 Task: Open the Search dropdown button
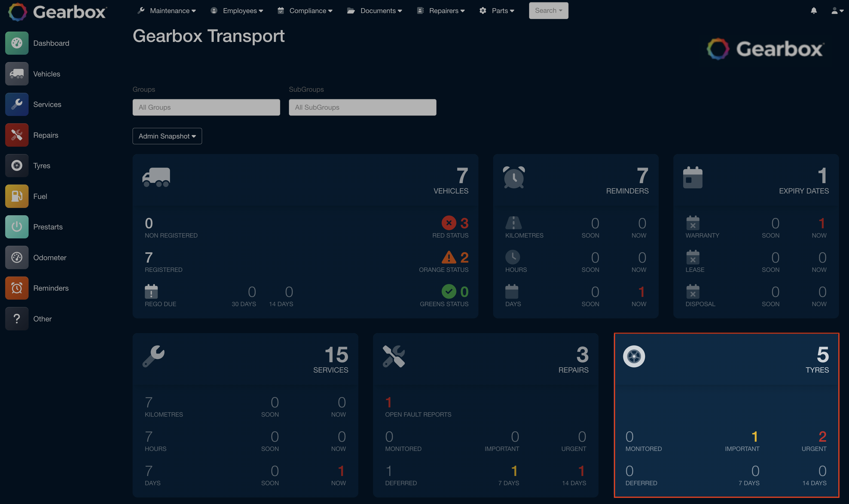tap(548, 11)
